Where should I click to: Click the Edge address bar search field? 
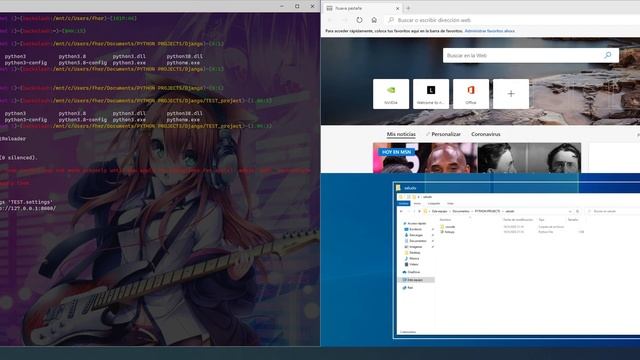[514, 20]
